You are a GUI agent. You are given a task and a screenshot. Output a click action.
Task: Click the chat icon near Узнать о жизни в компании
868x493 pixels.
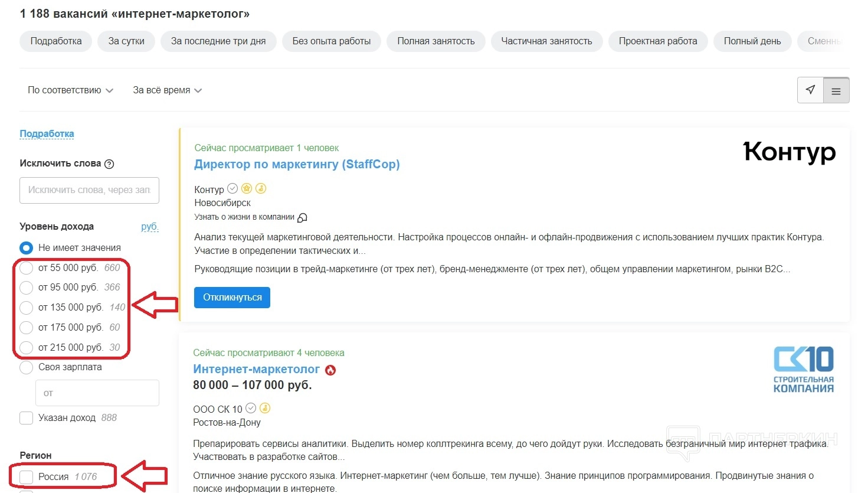[302, 217]
